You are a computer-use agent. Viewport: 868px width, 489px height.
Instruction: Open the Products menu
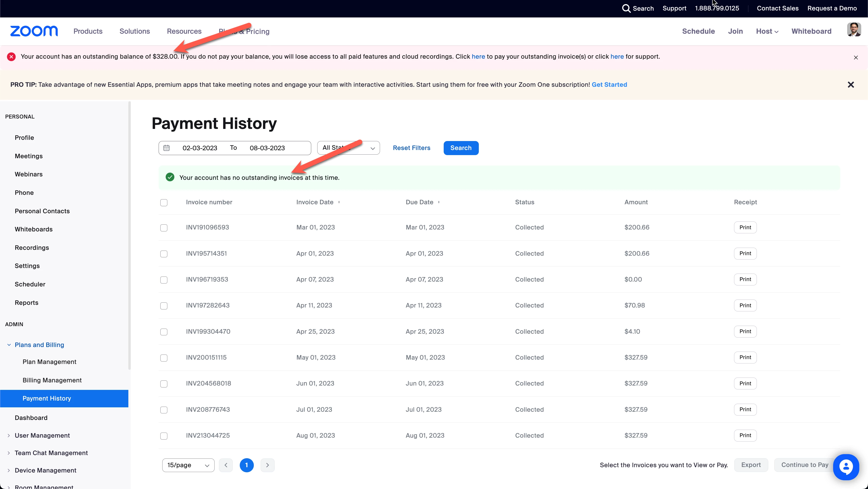88,31
